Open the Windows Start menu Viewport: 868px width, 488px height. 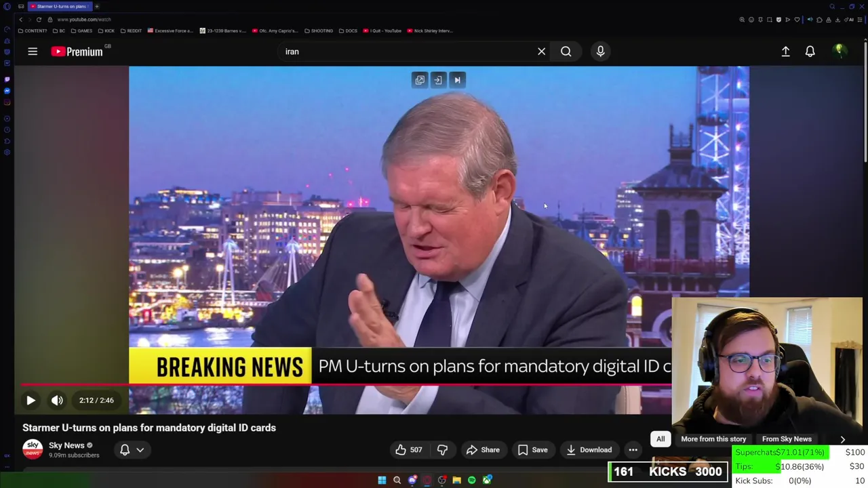[382, 481]
